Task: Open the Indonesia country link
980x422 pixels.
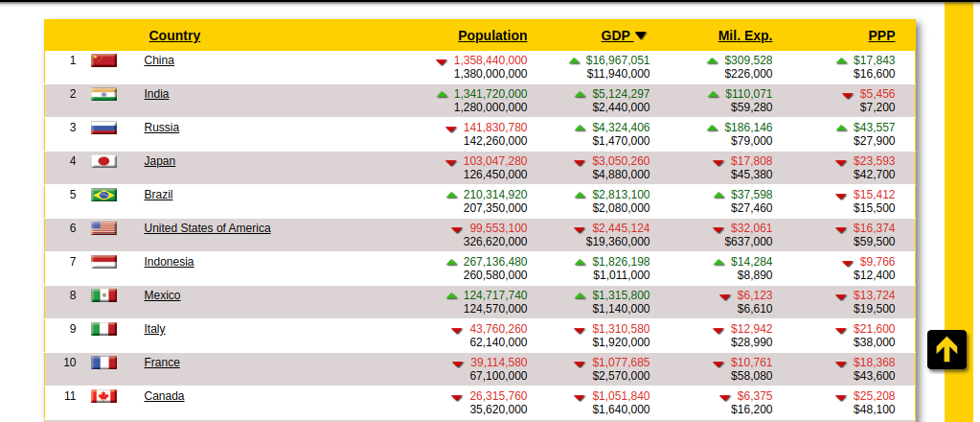Action: [x=169, y=262]
